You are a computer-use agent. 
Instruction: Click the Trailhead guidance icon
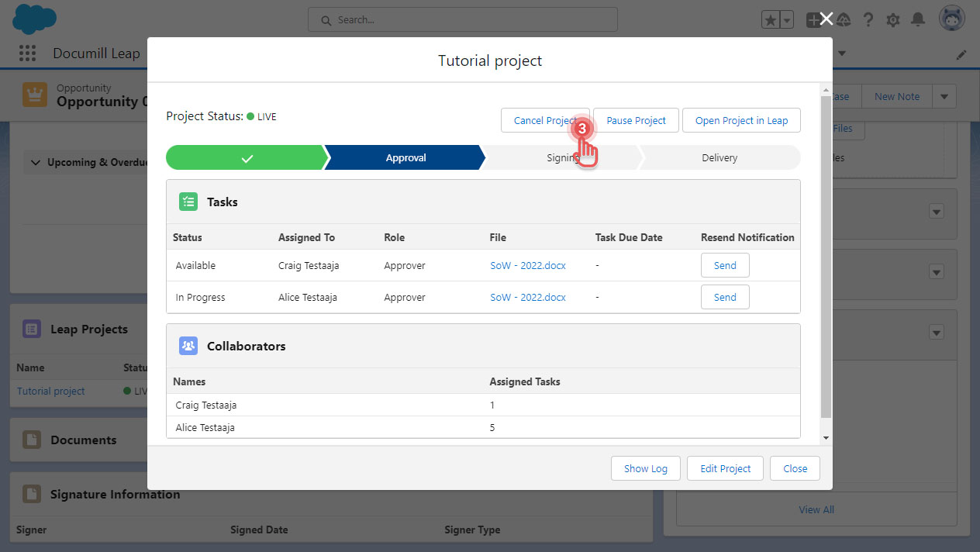(x=844, y=20)
